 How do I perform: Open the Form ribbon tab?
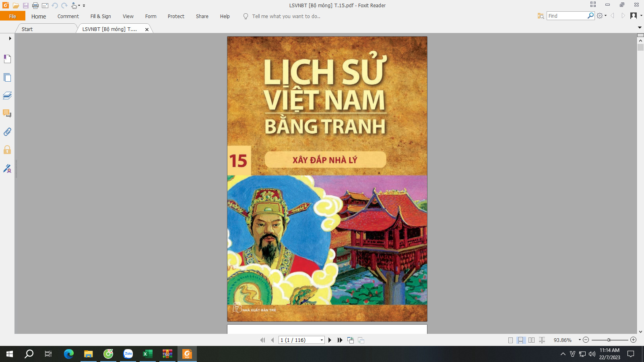151,16
